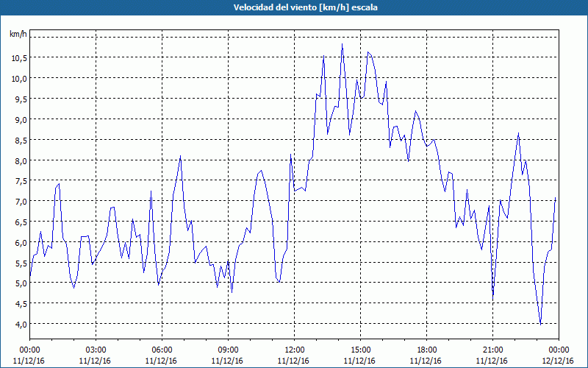Image resolution: width=588 pixels, height=368 pixels.
Task: Click the 5,5 y-axis label
Action: 21,263
